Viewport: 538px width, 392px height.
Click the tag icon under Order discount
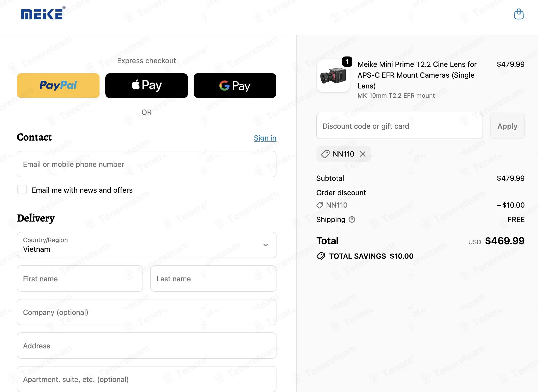pyautogui.click(x=320, y=205)
